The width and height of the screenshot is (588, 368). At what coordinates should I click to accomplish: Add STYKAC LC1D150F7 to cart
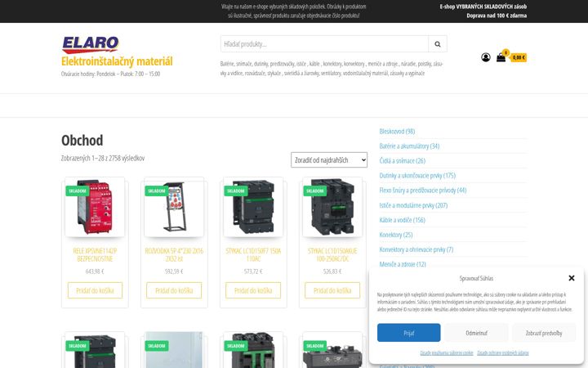pos(253,290)
